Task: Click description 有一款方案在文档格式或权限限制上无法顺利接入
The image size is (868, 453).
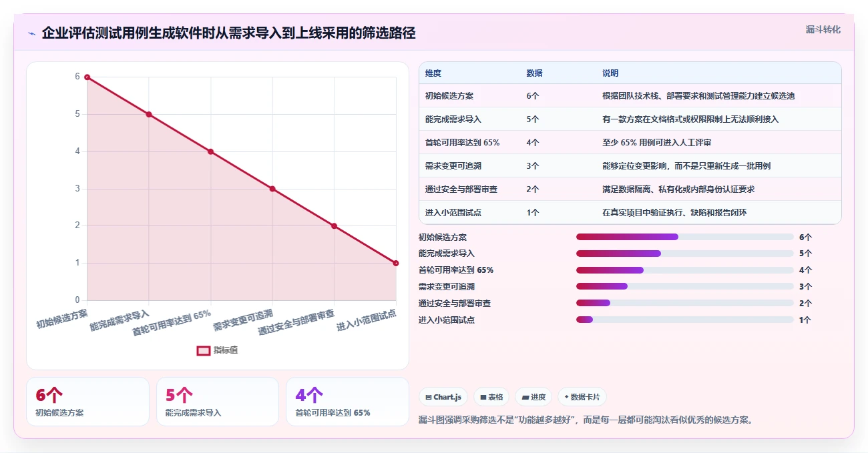Action: [x=690, y=119]
